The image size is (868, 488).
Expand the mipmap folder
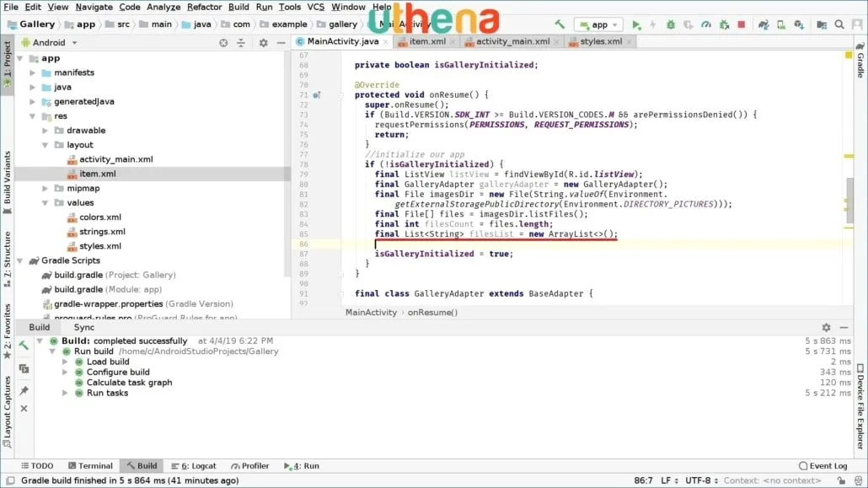tap(46, 188)
